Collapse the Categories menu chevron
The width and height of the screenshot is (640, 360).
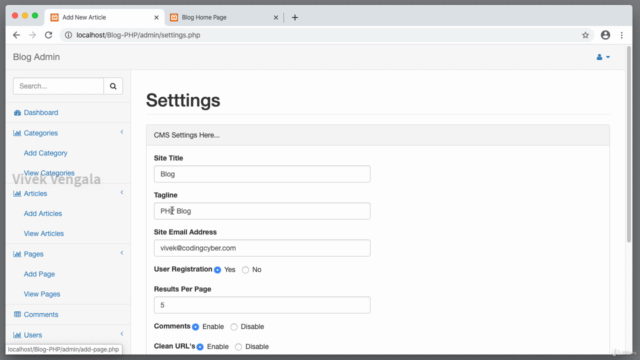(122, 132)
